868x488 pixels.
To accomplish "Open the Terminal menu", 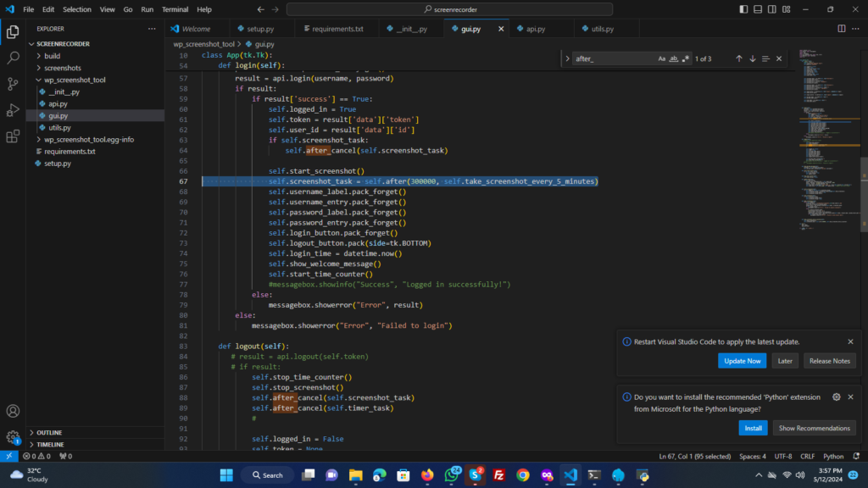I will point(175,9).
